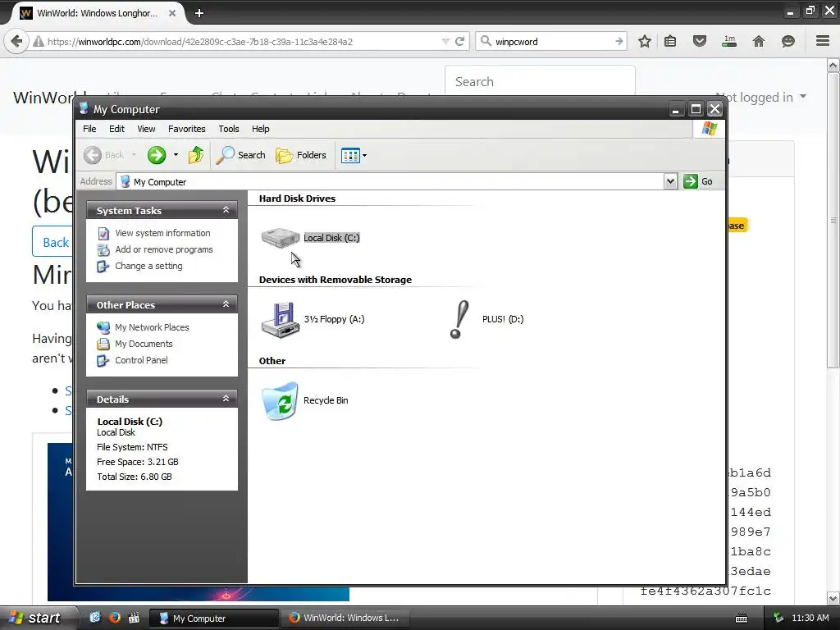The image size is (840, 630).
Task: Open a new Firefox tab
Action: click(x=199, y=13)
